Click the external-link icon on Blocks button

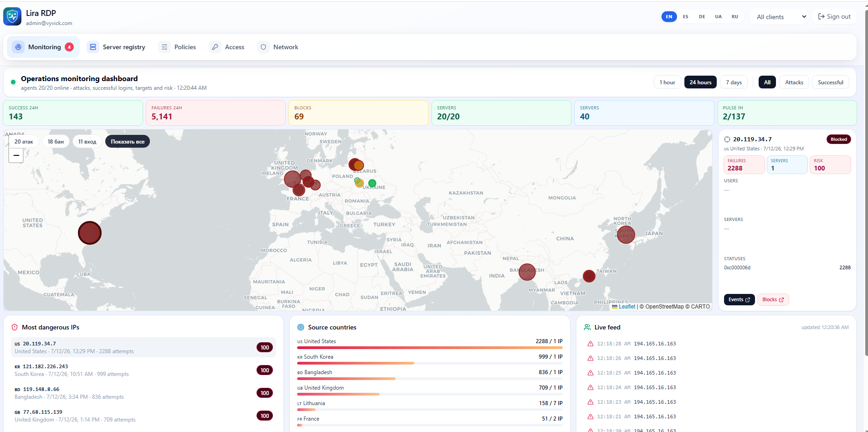pyautogui.click(x=781, y=300)
